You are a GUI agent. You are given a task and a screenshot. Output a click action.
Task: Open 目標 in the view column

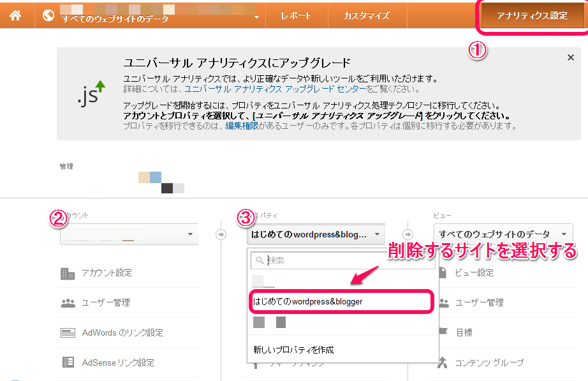tap(464, 332)
